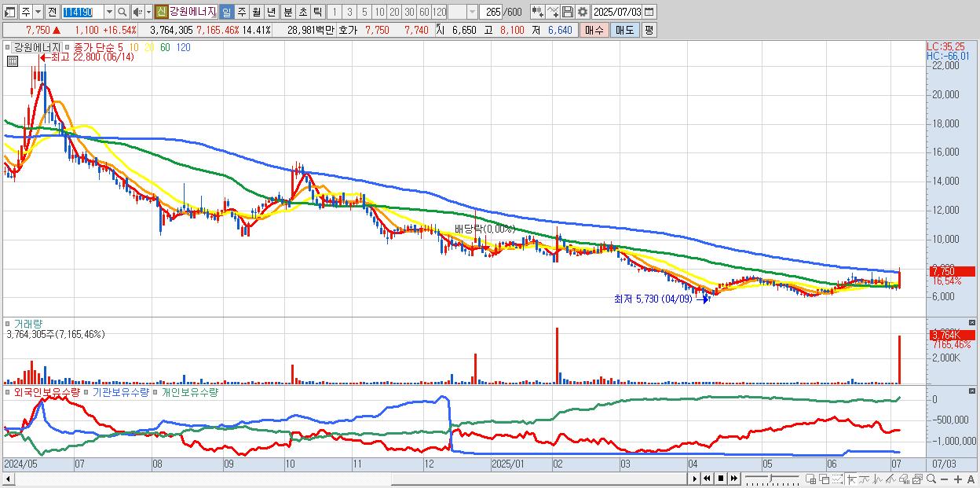Select the 틱 tick period toggle
The height and width of the screenshot is (488, 980).
coord(317,13)
